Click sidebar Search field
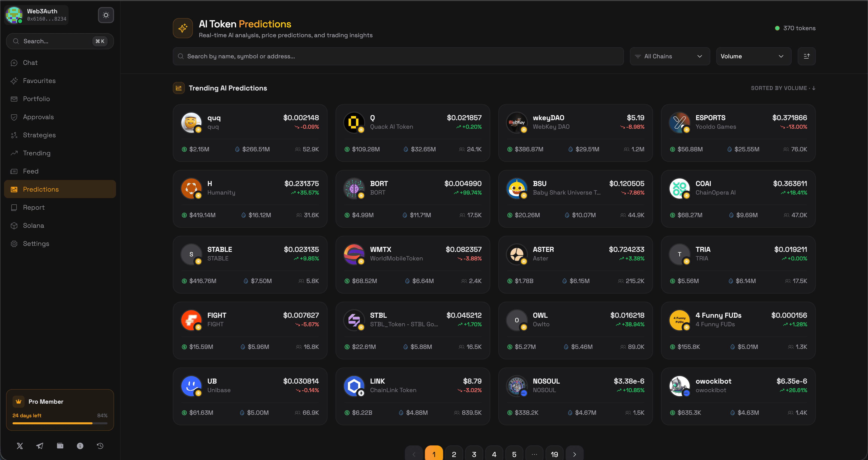 click(60, 41)
